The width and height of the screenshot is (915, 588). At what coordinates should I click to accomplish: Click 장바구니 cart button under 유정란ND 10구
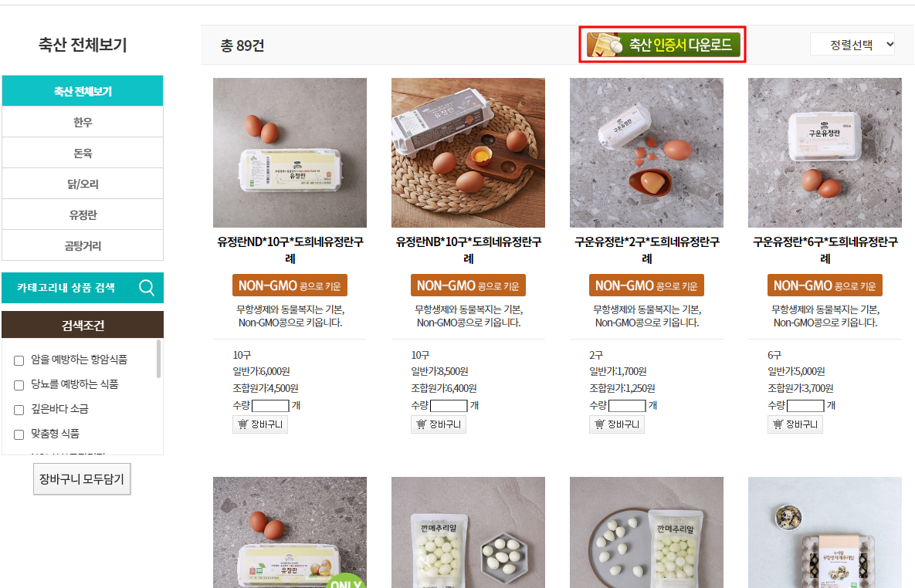click(260, 424)
